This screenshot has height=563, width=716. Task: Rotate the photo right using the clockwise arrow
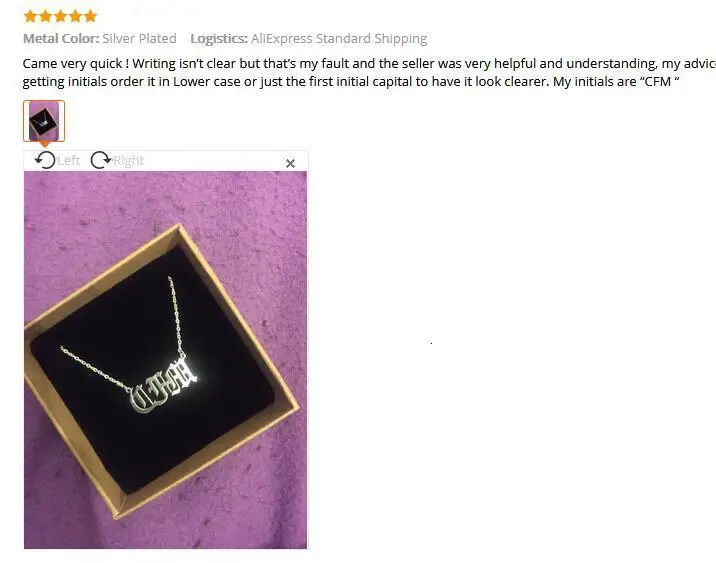(100, 160)
